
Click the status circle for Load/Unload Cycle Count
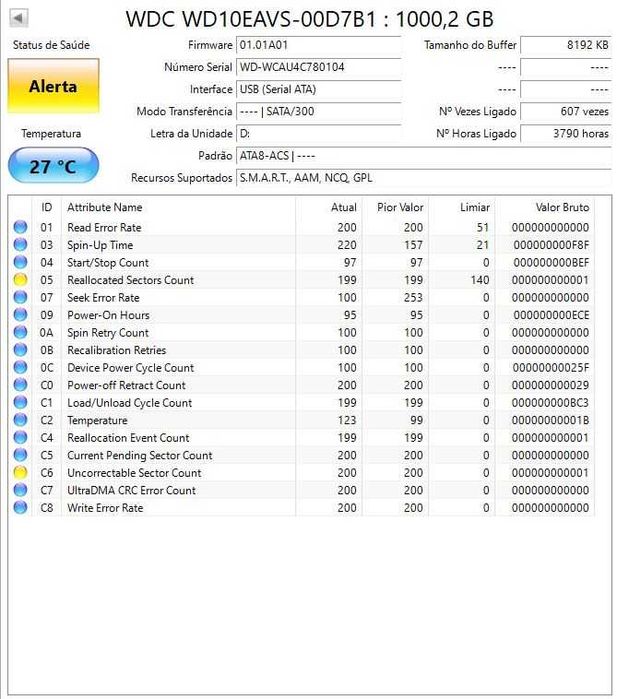coord(20,402)
